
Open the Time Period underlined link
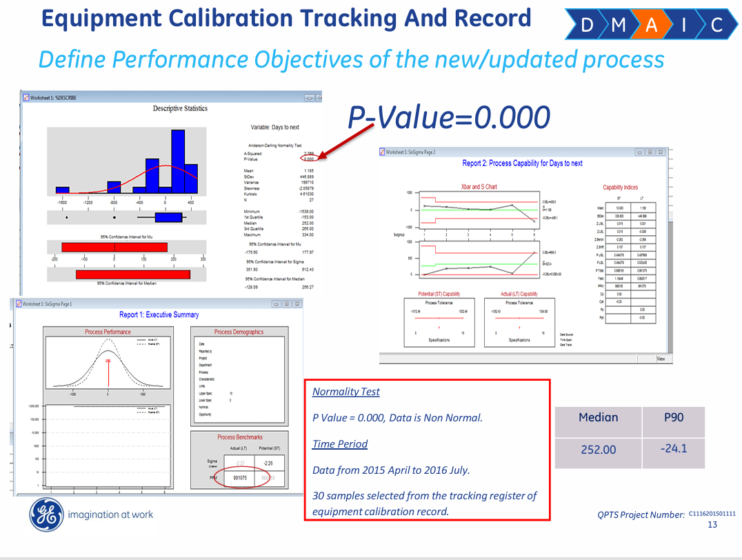click(x=340, y=444)
